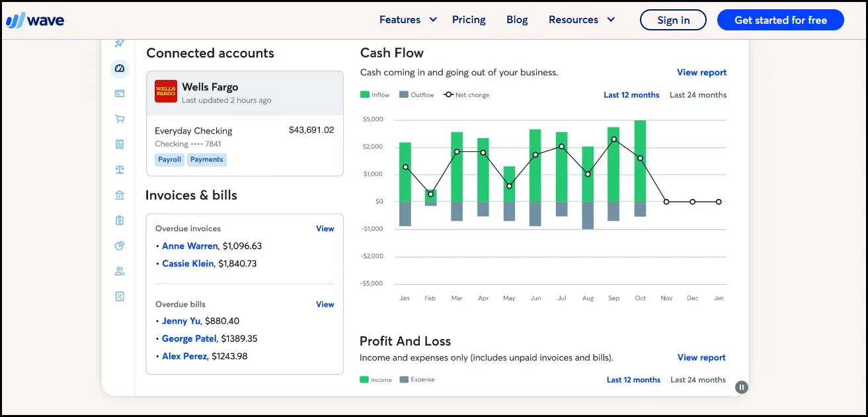Pause the demo animation with the pause control

coord(741,387)
